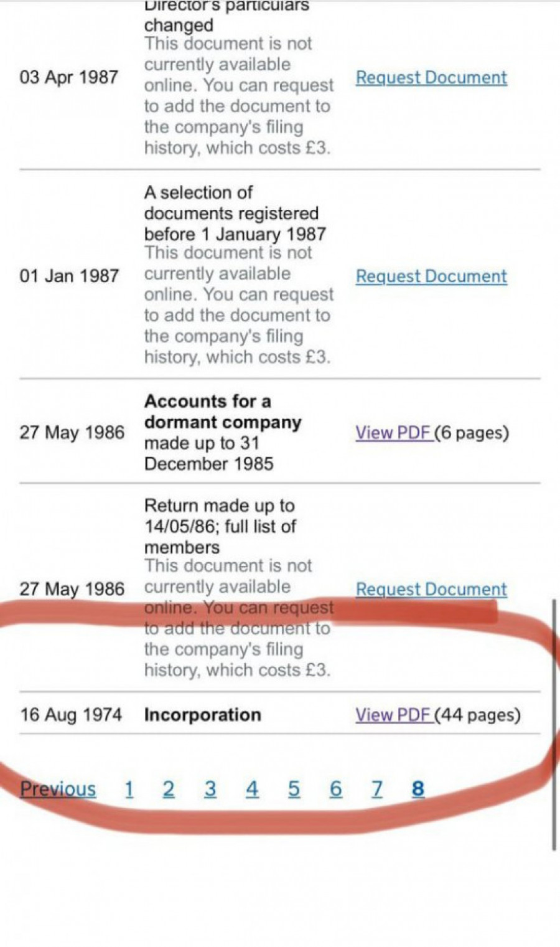This screenshot has width=560, height=947.
Task: Open the Incorporation PDF (44 pages)
Action: tap(393, 715)
